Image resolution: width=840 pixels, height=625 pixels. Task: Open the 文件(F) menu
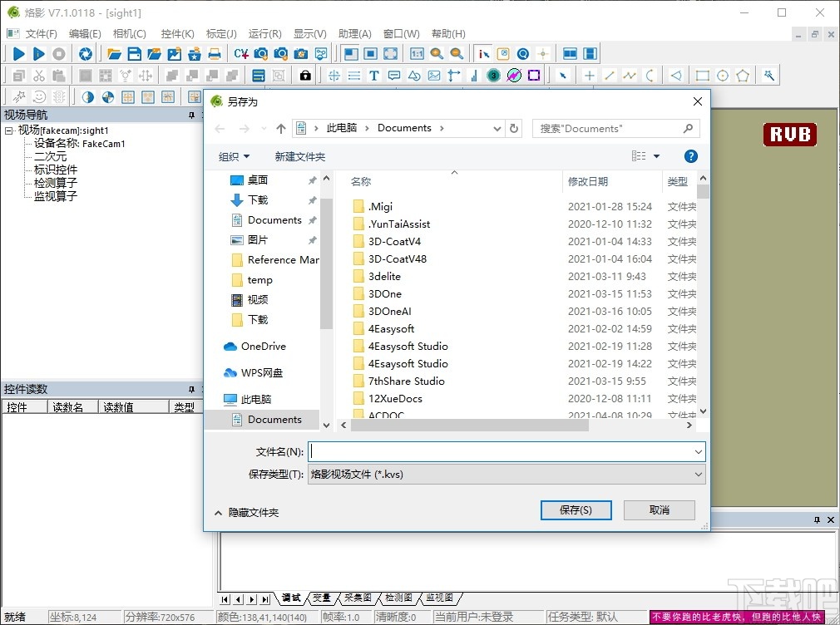(x=42, y=34)
